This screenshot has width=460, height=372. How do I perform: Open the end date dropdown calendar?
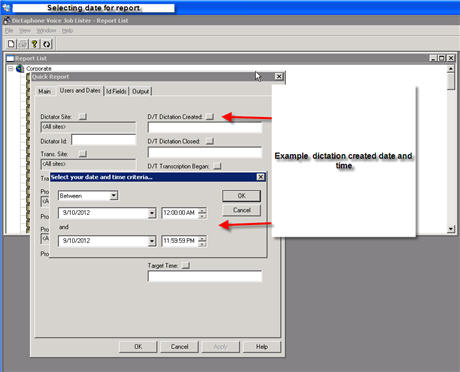coord(152,241)
